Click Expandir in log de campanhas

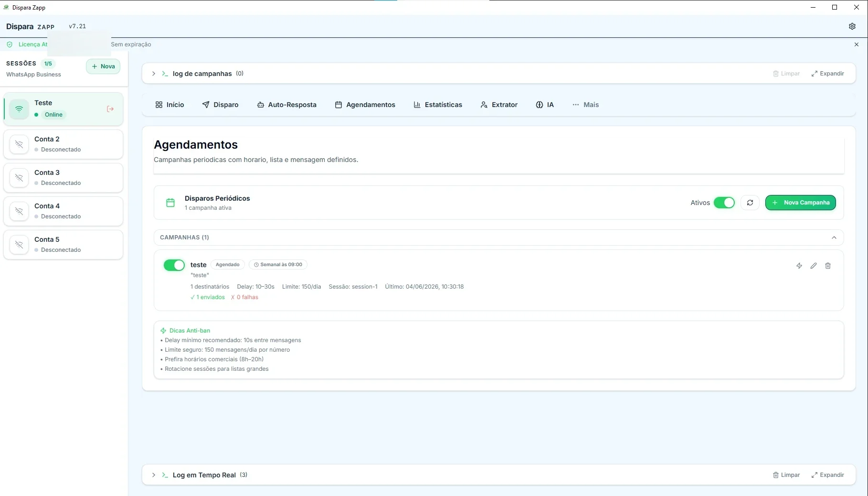tap(827, 74)
